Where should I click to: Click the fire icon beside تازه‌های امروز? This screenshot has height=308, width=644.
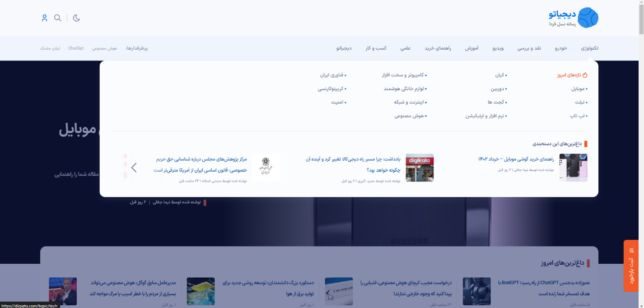pos(585,75)
